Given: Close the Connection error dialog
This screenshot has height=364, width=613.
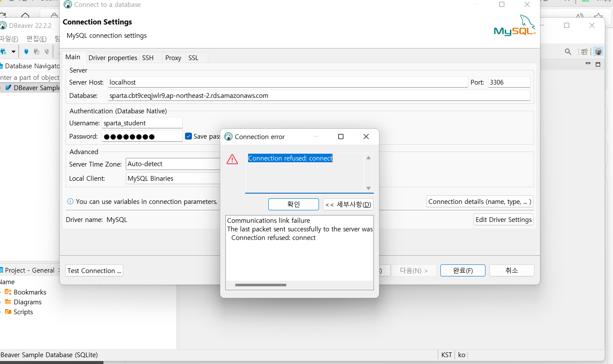Looking at the screenshot, I should (366, 136).
